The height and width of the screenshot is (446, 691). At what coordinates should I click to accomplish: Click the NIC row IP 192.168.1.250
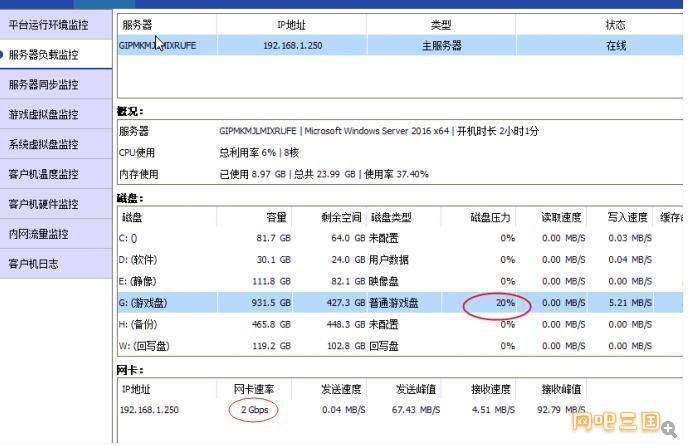pos(149,410)
